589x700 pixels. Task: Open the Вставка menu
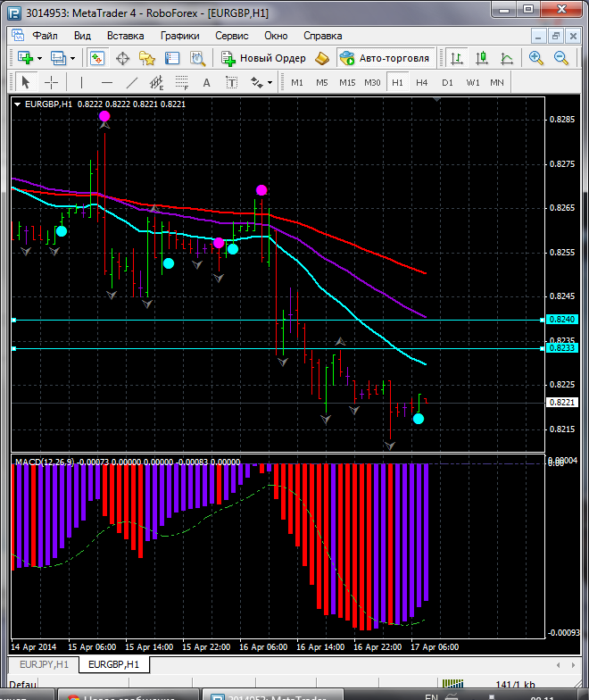tap(125, 36)
